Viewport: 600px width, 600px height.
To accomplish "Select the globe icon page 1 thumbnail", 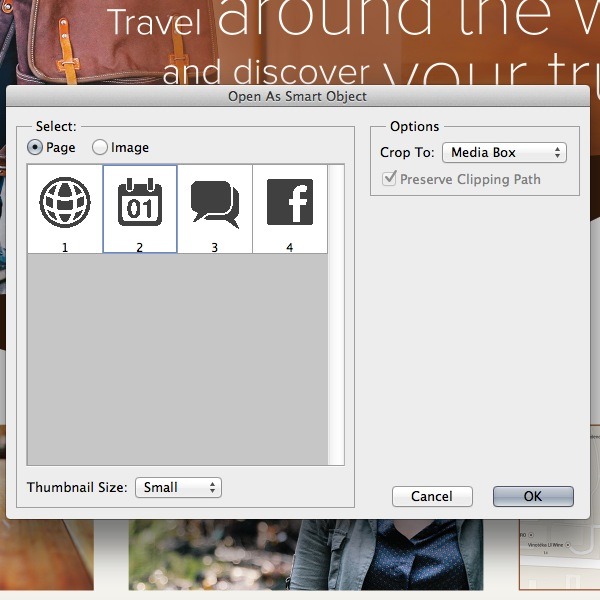I will pyautogui.click(x=65, y=209).
